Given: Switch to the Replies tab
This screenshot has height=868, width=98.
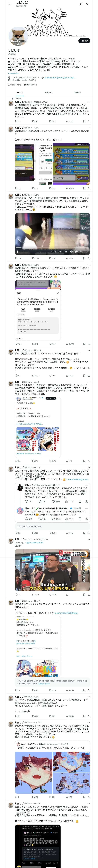Looking at the screenshot, I should point(49,92).
